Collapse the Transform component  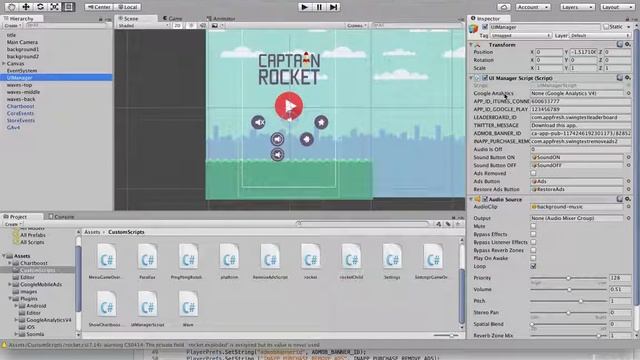(471, 44)
